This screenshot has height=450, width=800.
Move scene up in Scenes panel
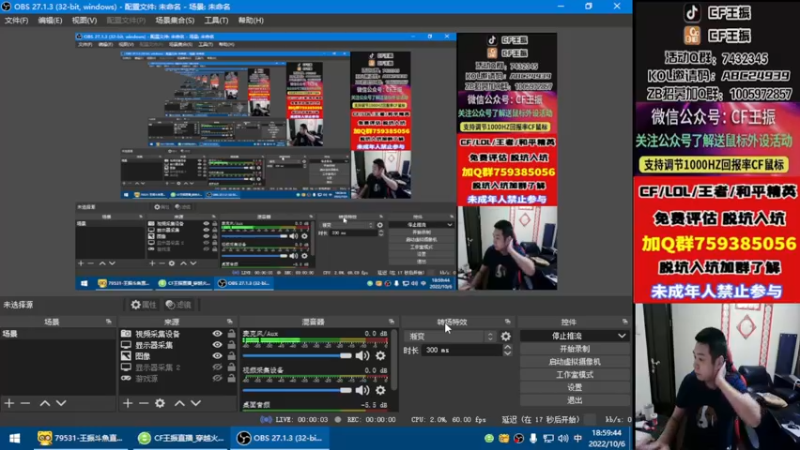click(x=45, y=403)
